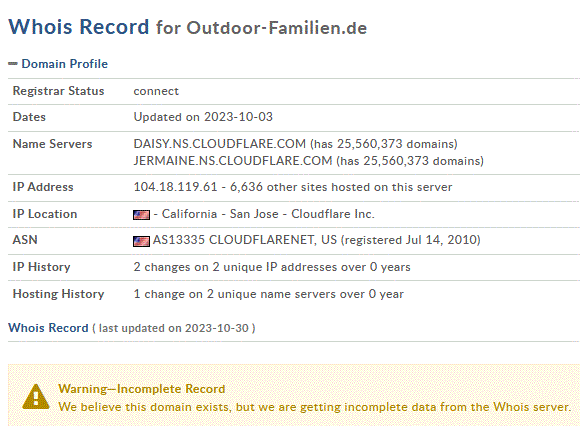
Task: Click the Registrar Status connect value
Action: (x=156, y=91)
